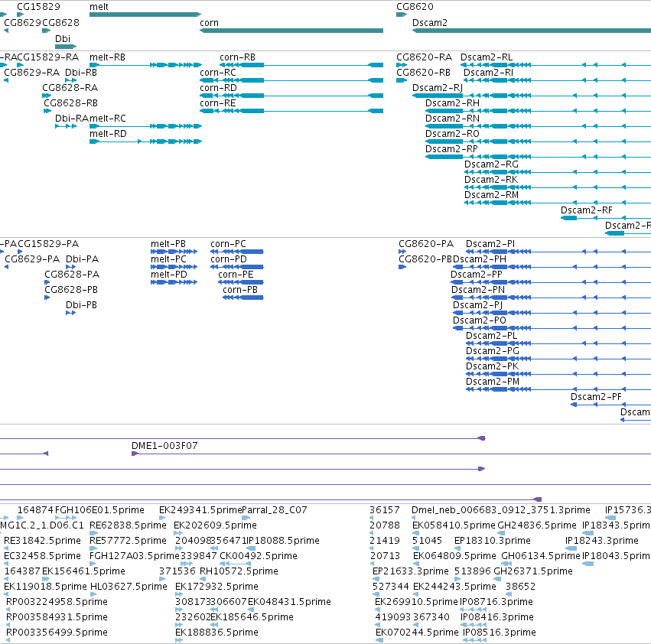
Task: Select EST Parral_28_C07
Action: coord(275,510)
